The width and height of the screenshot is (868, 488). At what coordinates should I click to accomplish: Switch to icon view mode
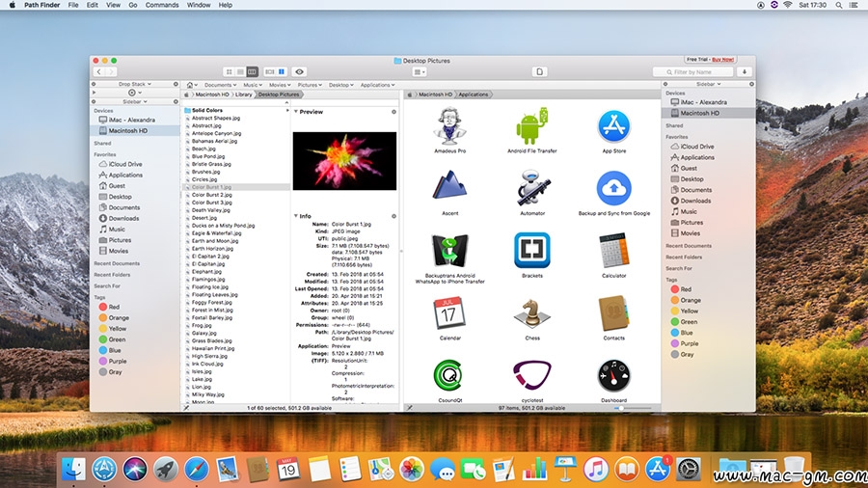click(229, 72)
